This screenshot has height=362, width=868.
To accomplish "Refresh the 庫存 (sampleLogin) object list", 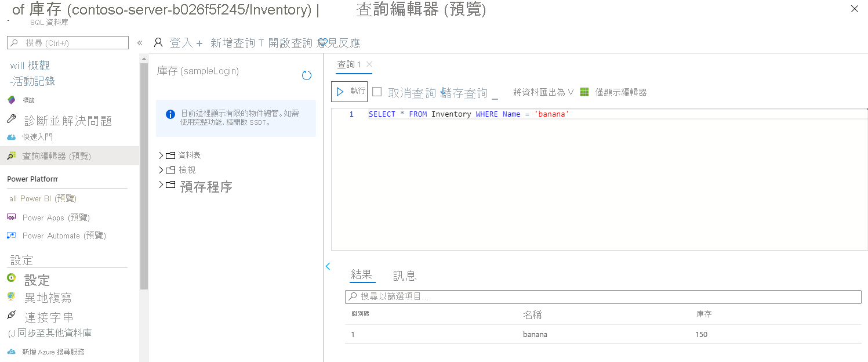I will [307, 75].
